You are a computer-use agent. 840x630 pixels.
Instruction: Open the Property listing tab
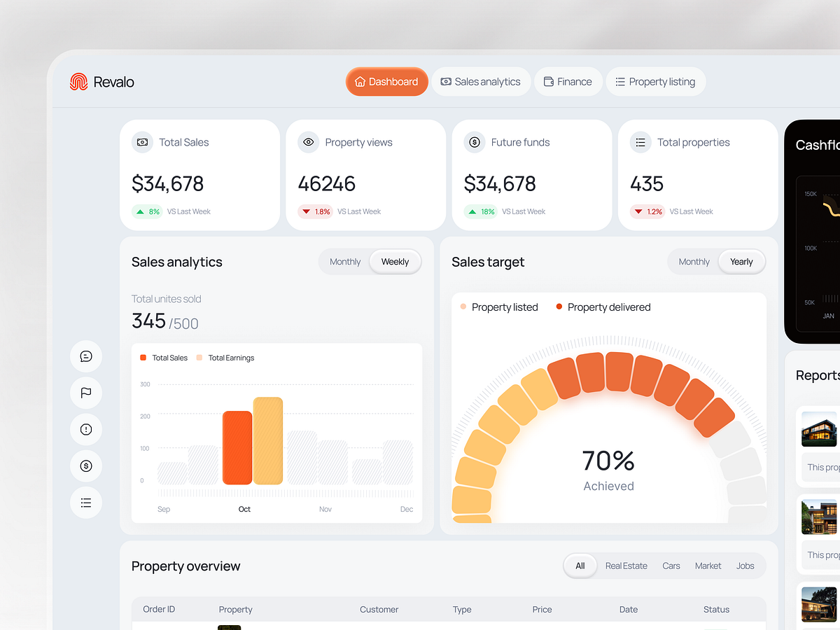[x=655, y=82]
